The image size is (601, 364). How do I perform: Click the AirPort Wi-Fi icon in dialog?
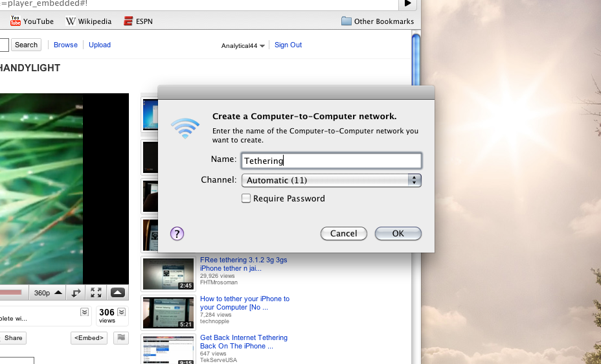coord(185,128)
